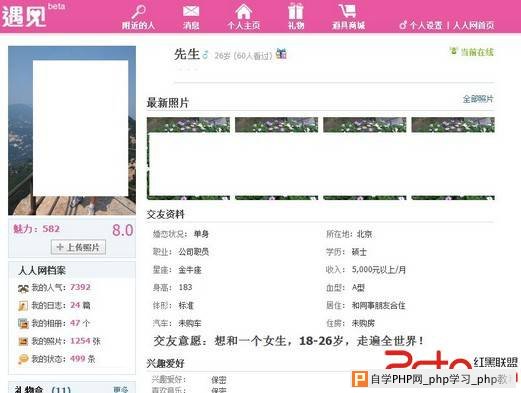521x393 pixels.
Task: Open messages envelope icon
Action: click(x=191, y=11)
